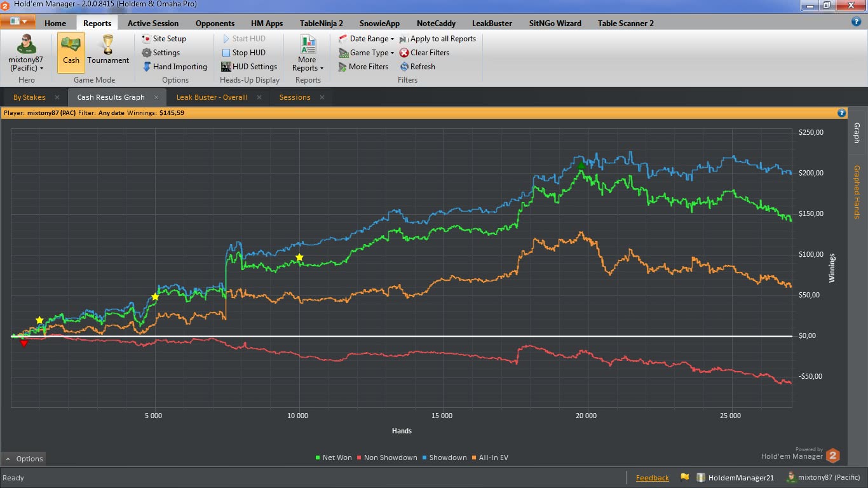Switch to the By Stakes report tab
868x488 pixels.
click(29, 97)
